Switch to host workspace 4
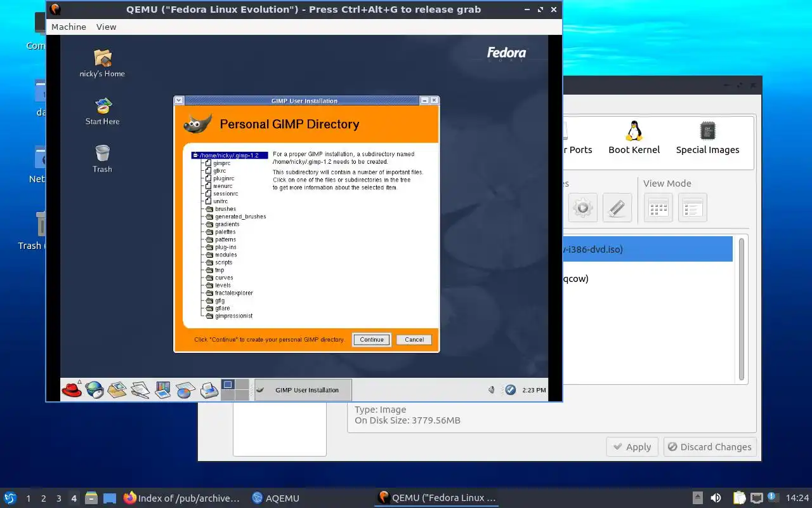This screenshot has height=508, width=812. 74,498
